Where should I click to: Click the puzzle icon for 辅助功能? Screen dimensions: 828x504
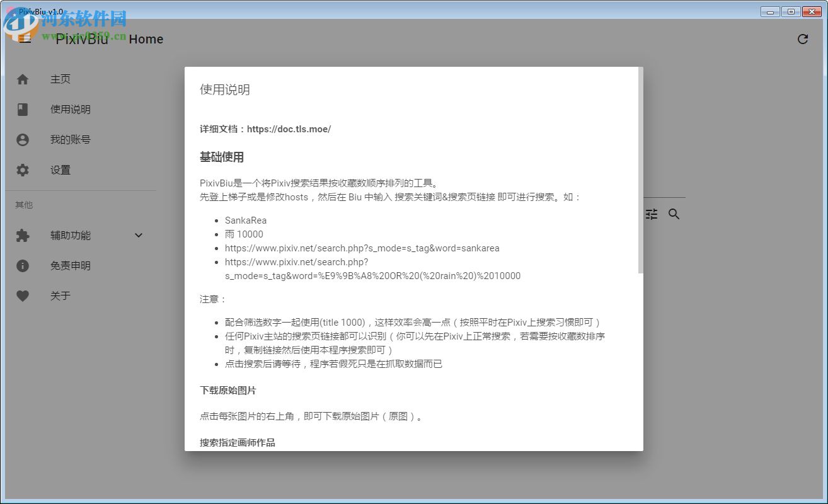click(x=23, y=235)
